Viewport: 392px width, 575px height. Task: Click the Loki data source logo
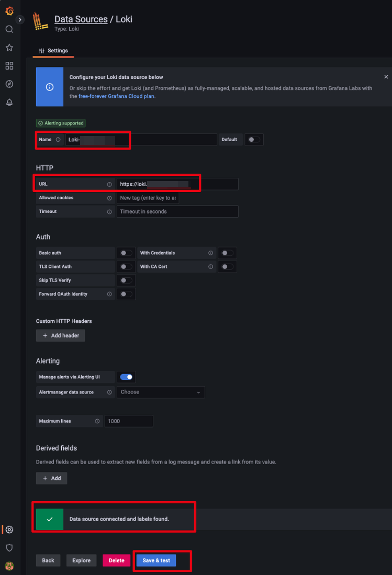pyautogui.click(x=40, y=21)
